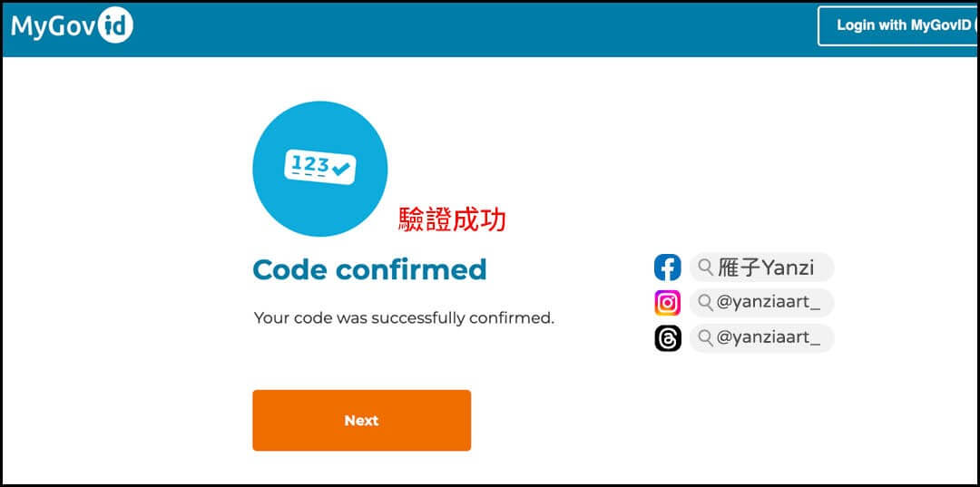Click the Code confirmed heading

369,269
